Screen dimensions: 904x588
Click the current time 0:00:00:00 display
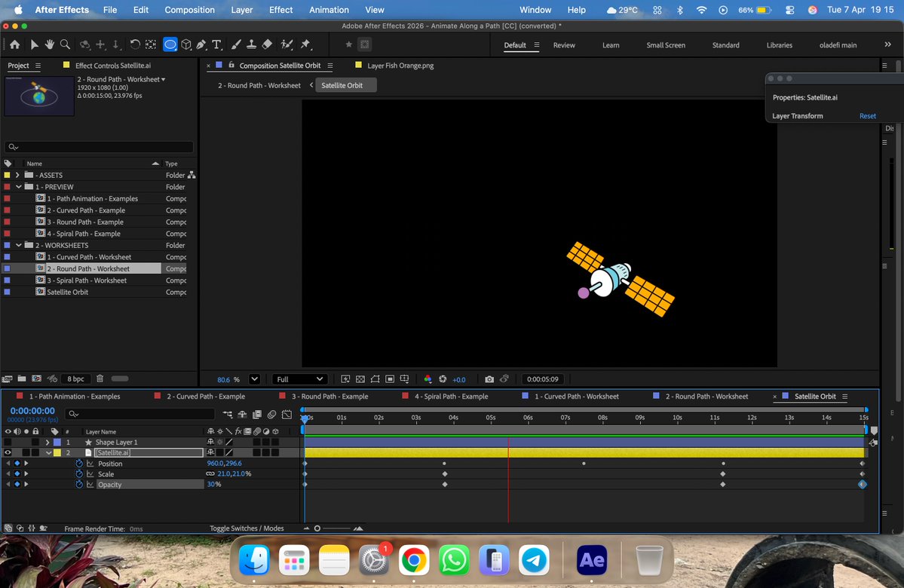point(32,411)
